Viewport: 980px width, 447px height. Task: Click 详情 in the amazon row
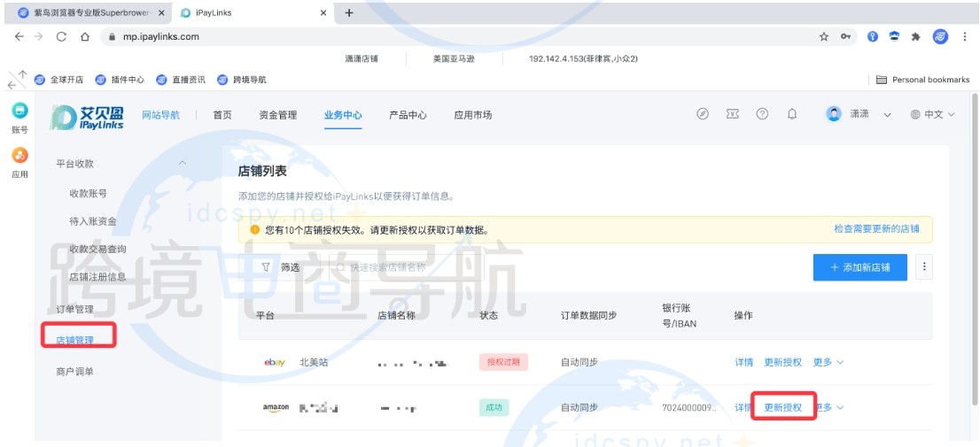click(743, 408)
